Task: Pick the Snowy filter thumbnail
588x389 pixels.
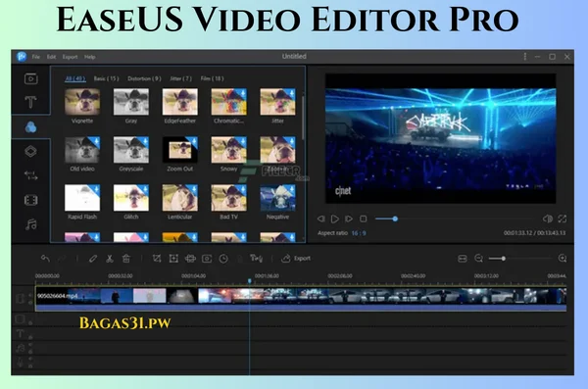Action: [228, 150]
